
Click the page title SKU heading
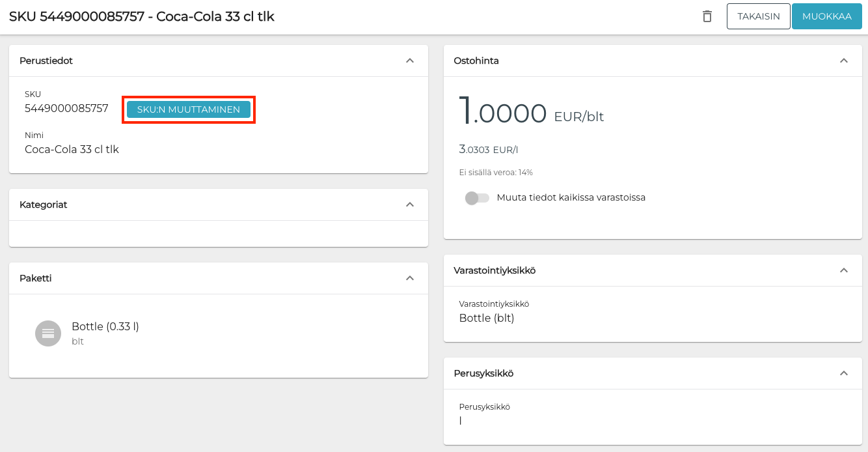coord(142,17)
